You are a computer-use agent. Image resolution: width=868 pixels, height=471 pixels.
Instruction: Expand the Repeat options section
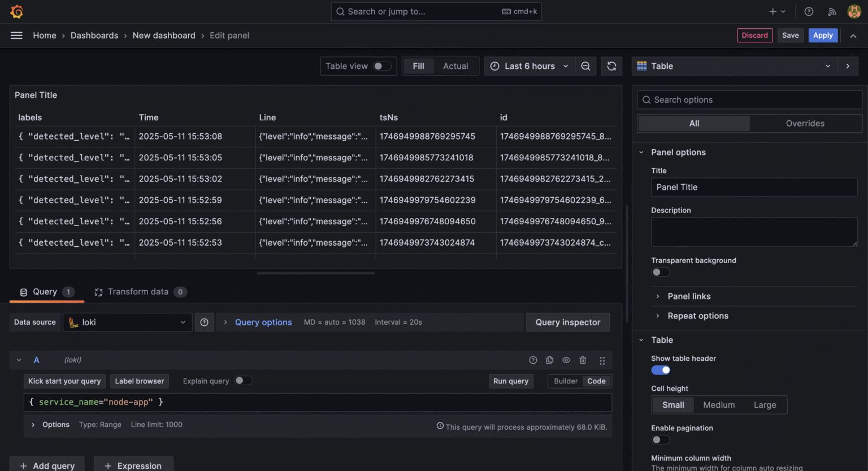pyautogui.click(x=698, y=316)
